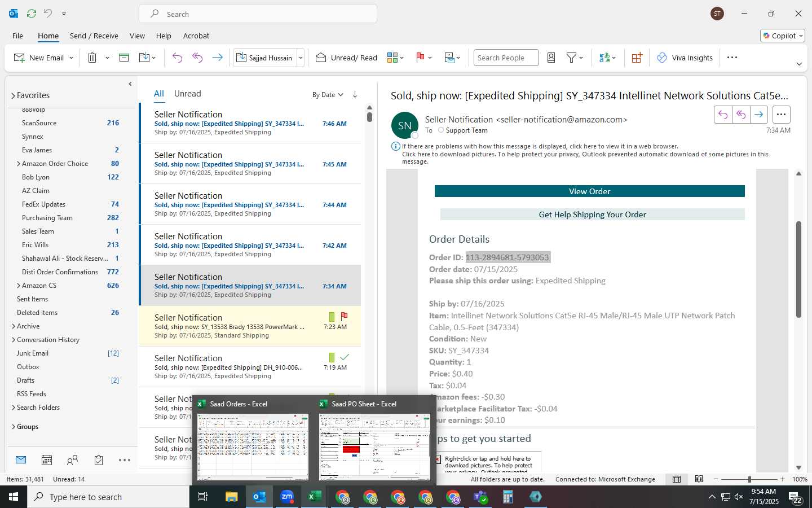Open File Explorer in taskbar
812x508 pixels.
[x=232, y=497]
